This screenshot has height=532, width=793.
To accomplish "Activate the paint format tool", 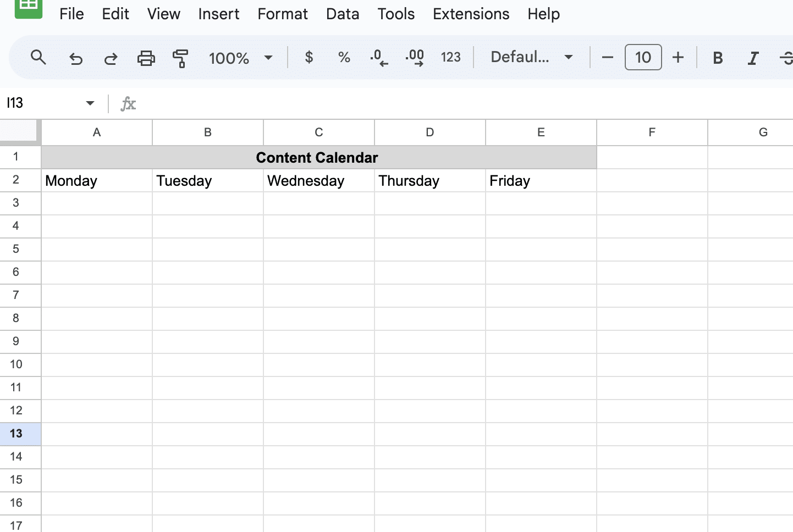I will point(180,58).
